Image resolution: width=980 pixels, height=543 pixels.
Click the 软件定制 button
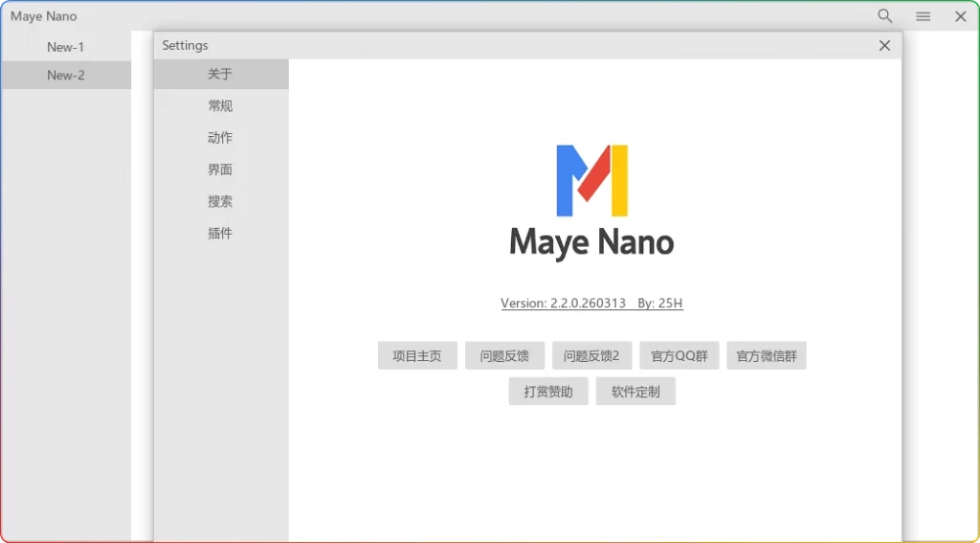635,392
